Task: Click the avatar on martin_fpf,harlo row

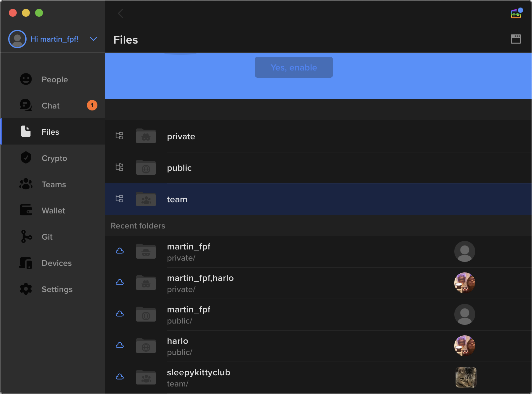Action: pos(465,283)
